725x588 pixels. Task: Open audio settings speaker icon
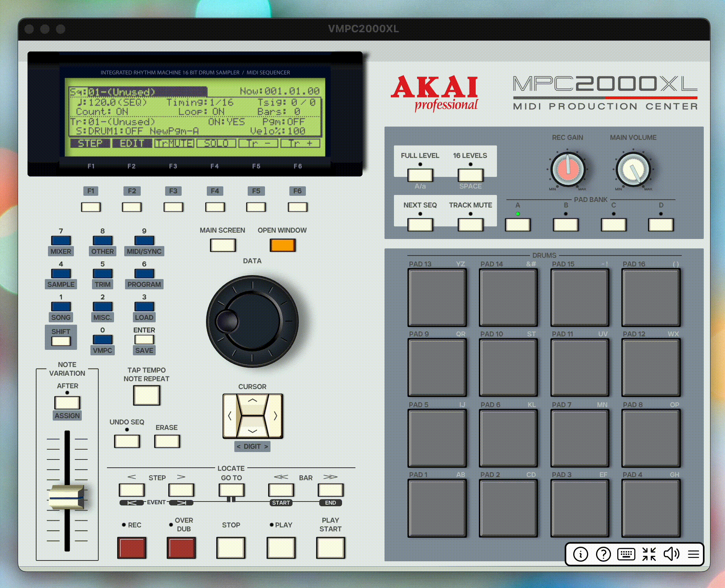(671, 554)
